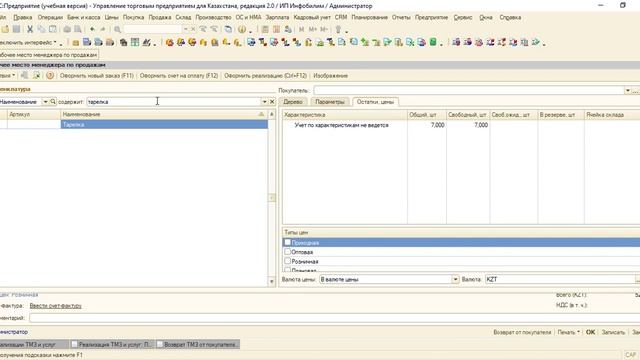
Task: Click the magnifier search icon in top toolbar
Action: [x=118, y=29]
